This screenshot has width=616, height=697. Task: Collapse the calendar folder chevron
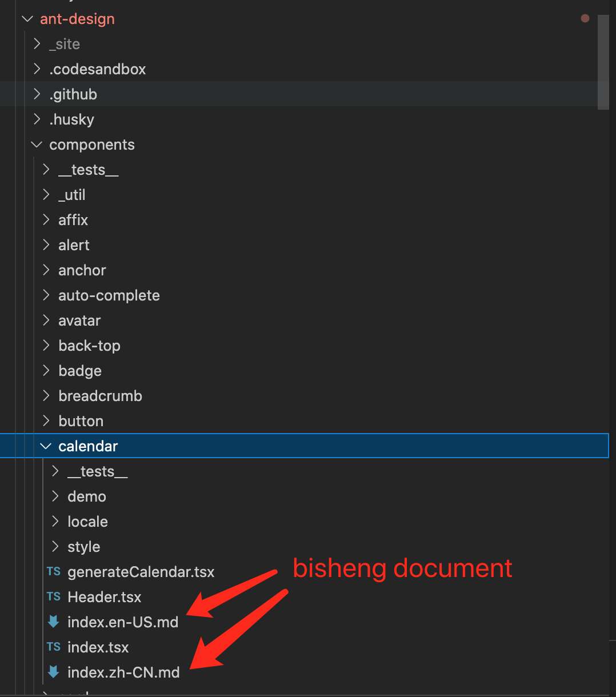[46, 446]
